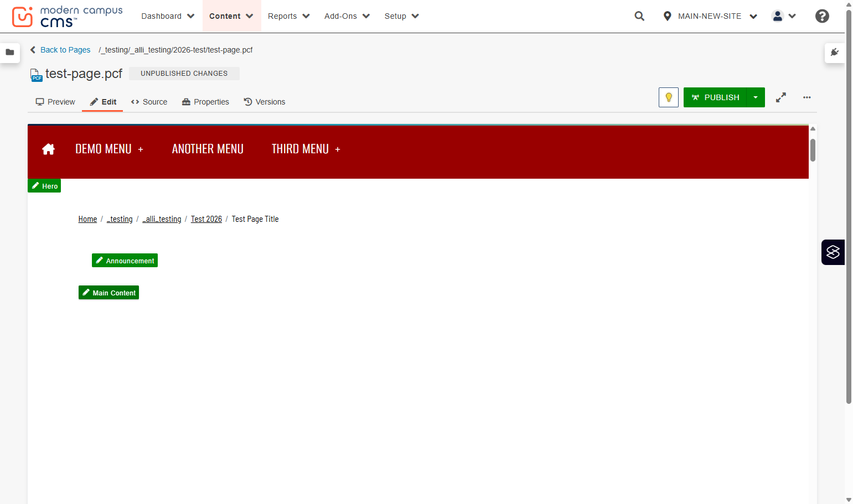853x504 pixels.
Task: Open the Versions tab
Action: [x=265, y=102]
